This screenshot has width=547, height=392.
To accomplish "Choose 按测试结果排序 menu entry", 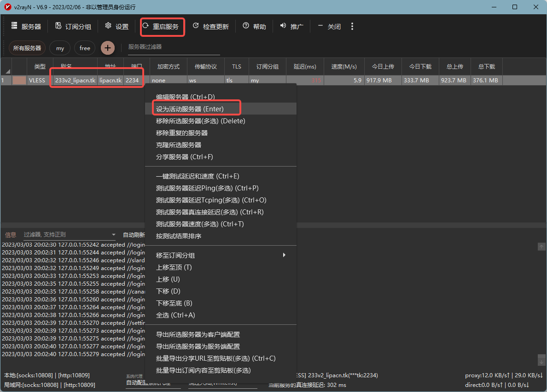I will coord(221,236).
